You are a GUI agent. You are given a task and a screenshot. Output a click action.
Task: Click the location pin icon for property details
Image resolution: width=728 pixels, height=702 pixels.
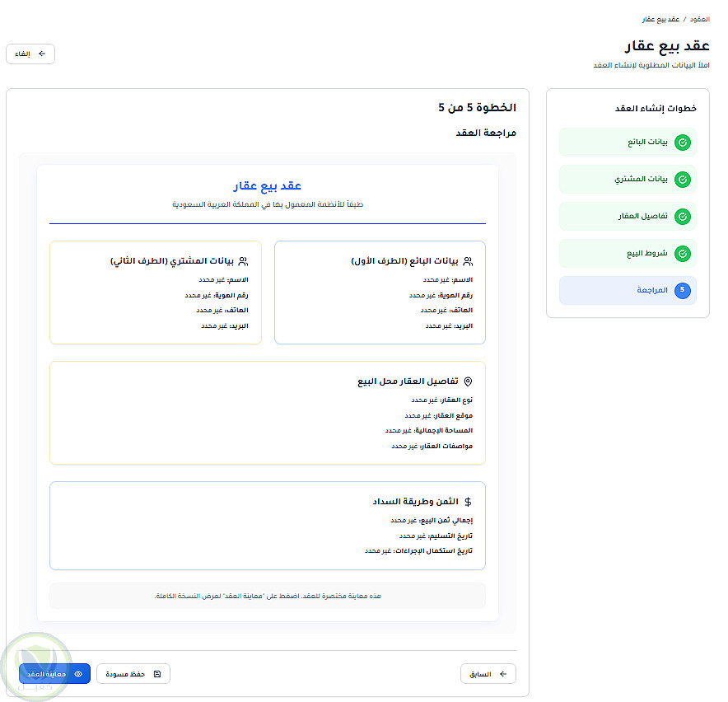point(468,381)
